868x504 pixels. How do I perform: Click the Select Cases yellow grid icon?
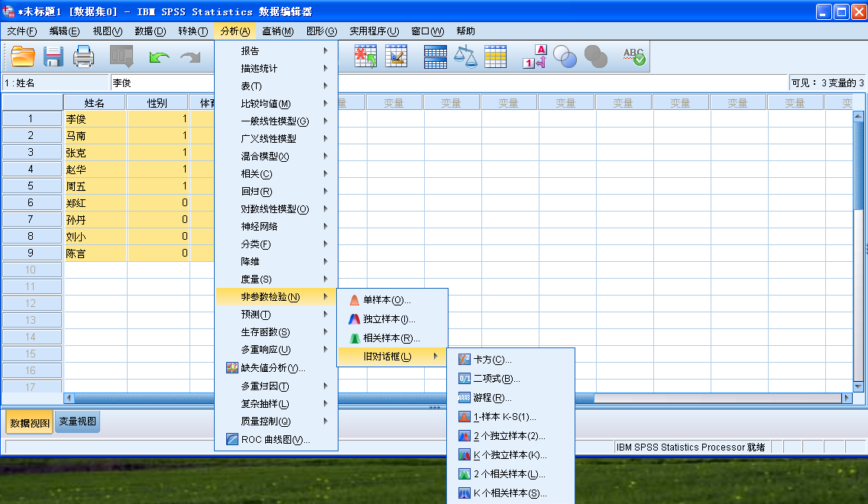[x=495, y=57]
